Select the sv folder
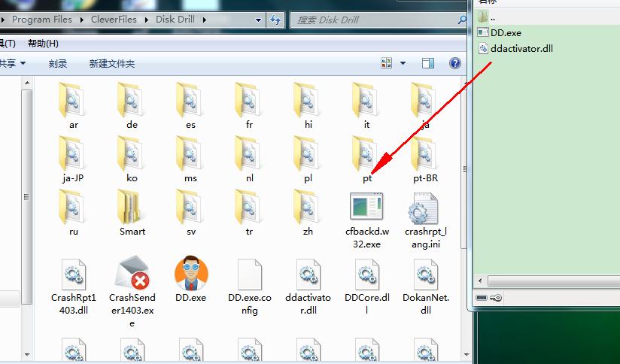This screenshot has height=364, width=620. (x=190, y=213)
